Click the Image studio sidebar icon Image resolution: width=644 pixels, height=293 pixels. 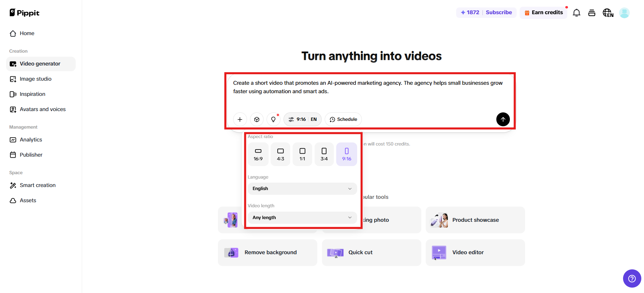click(x=13, y=79)
